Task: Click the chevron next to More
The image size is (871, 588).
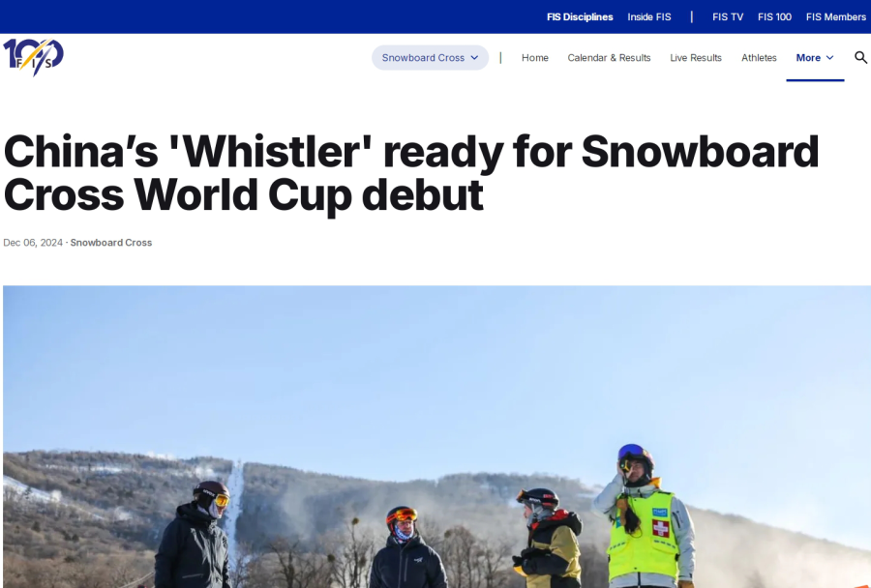Action: coord(830,58)
